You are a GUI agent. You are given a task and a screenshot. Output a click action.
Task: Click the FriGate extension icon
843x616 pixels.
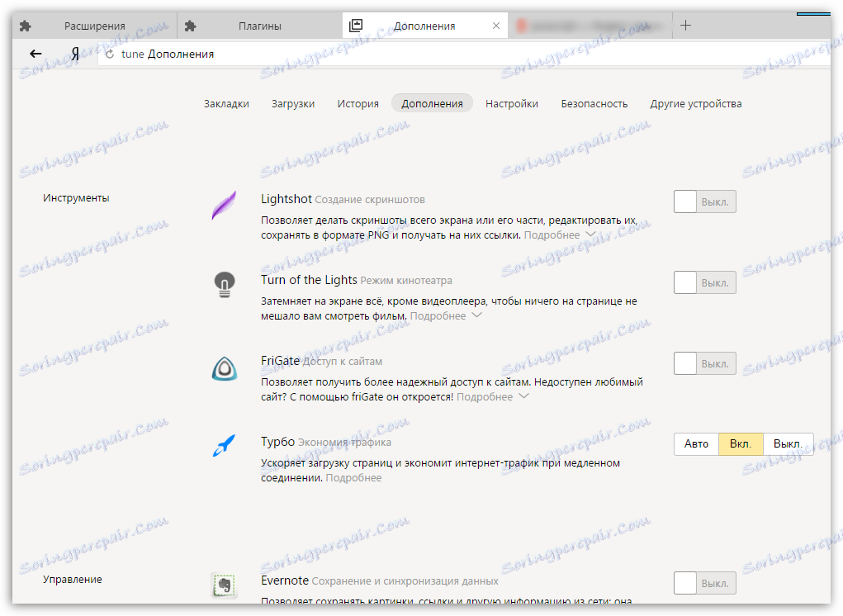click(x=225, y=369)
